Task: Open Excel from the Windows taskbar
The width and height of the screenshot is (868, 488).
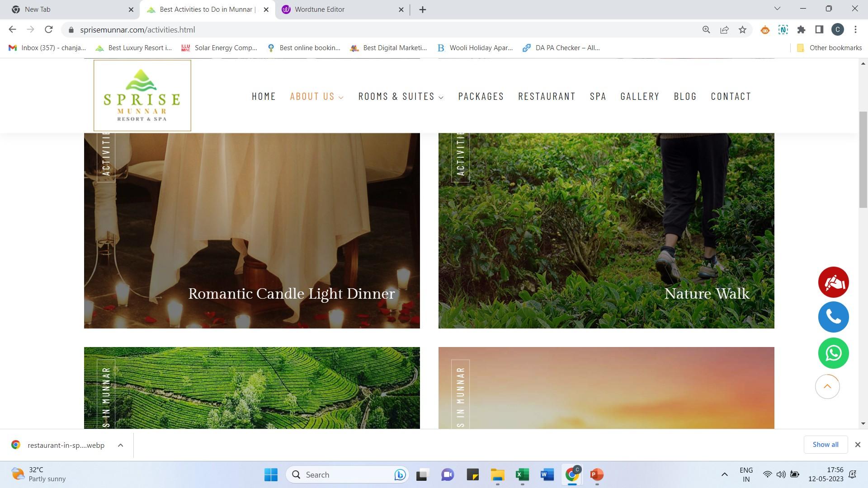Action: tap(522, 475)
